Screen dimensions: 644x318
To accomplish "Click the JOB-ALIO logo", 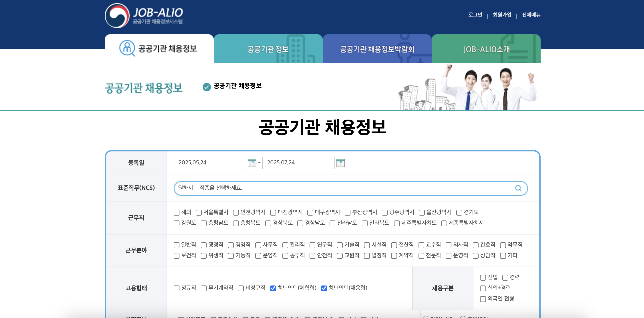I will point(144,16).
